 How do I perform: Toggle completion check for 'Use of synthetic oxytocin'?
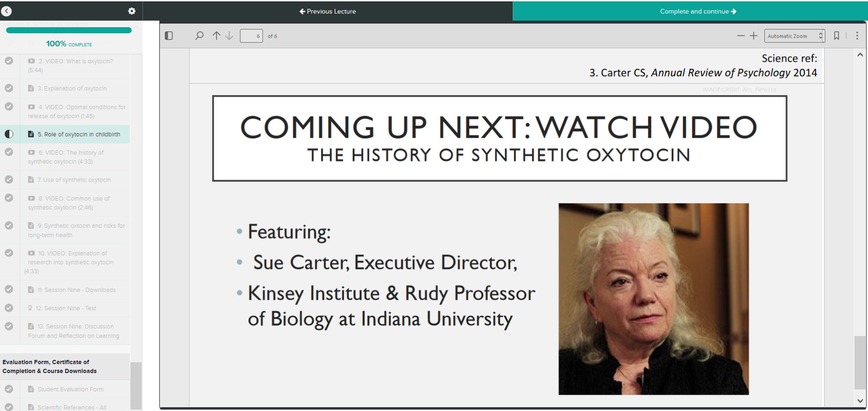(x=9, y=179)
